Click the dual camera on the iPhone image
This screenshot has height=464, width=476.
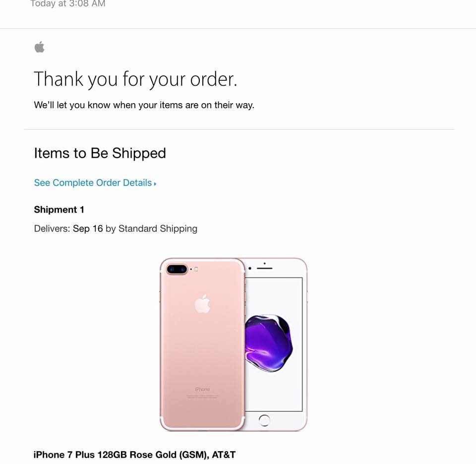click(x=177, y=269)
